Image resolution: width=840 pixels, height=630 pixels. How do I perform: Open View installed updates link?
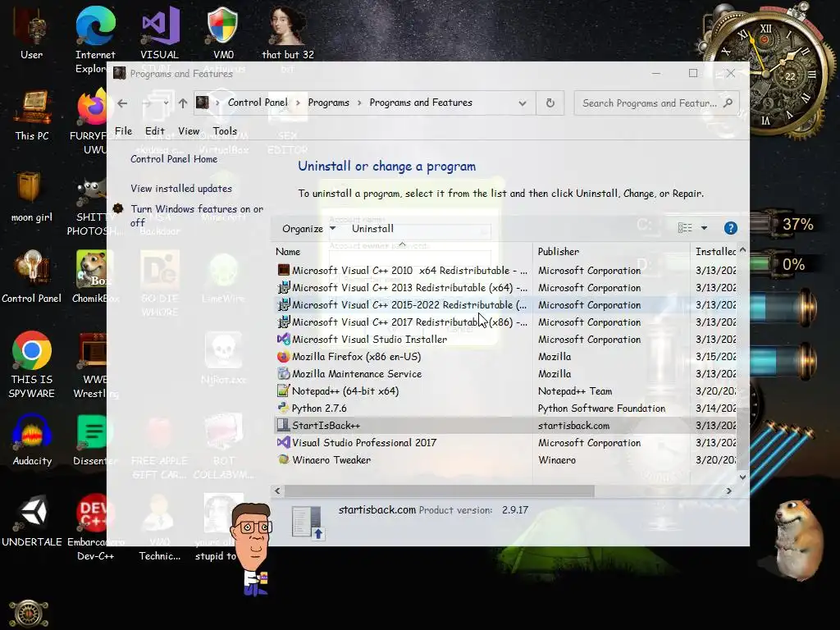(181, 189)
